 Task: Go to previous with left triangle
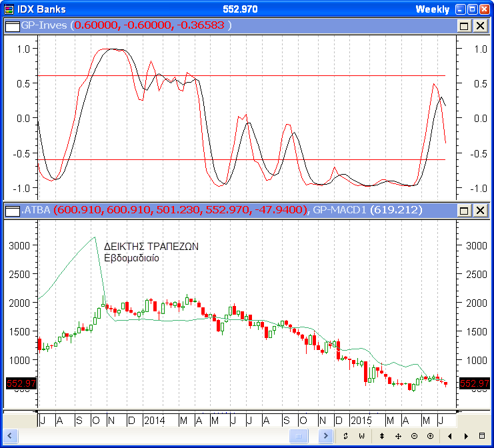pos(449,436)
